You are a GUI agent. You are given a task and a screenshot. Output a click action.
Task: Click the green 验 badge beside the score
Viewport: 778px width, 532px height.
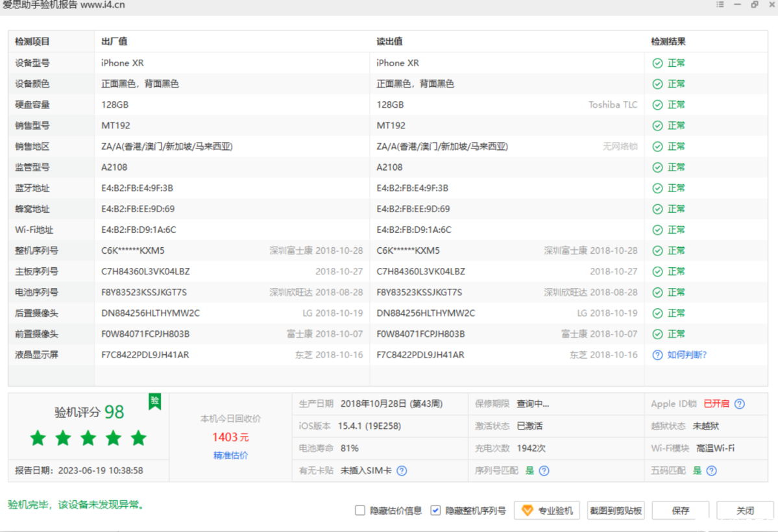pos(155,401)
